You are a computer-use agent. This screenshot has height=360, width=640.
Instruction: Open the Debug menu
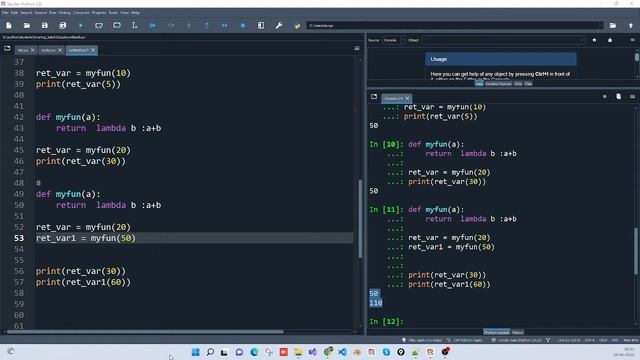(x=64, y=13)
